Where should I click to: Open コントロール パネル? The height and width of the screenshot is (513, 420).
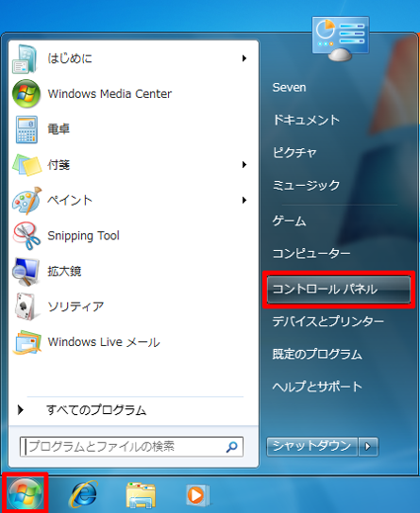339,290
